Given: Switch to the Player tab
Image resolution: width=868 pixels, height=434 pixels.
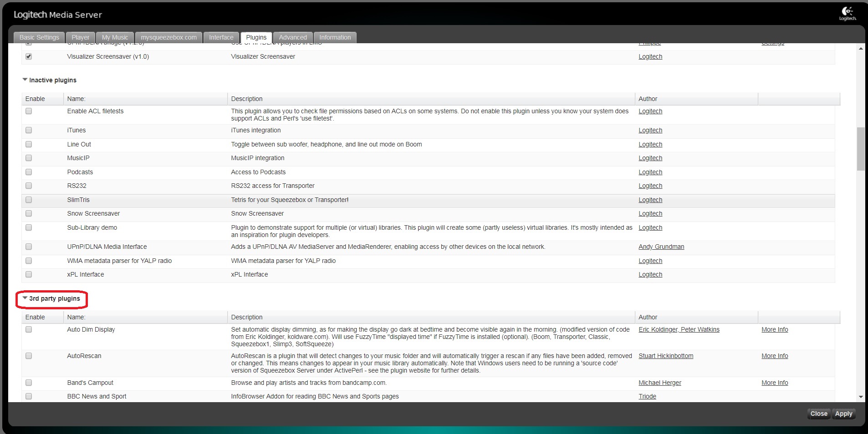Looking at the screenshot, I should tap(81, 37).
